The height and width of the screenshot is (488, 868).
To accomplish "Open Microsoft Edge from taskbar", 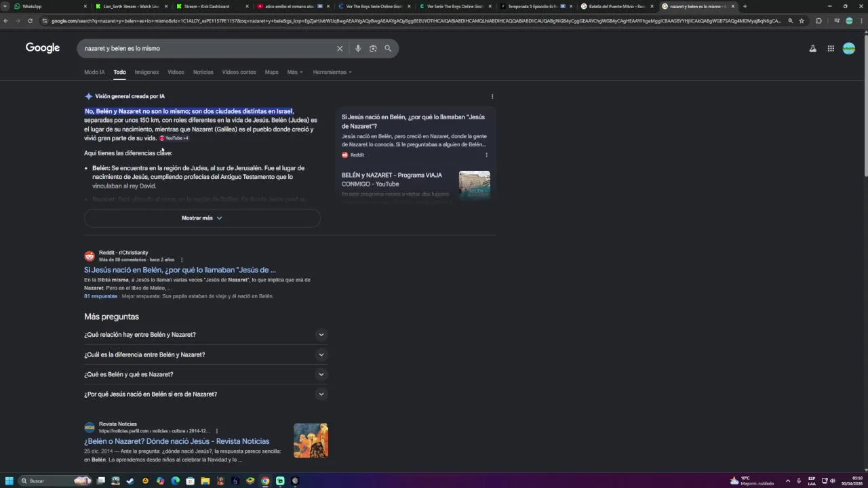I will 175,481.
